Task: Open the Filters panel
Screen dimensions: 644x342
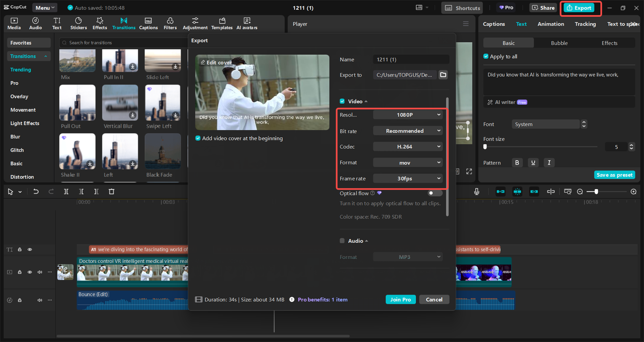Action: pyautogui.click(x=170, y=24)
